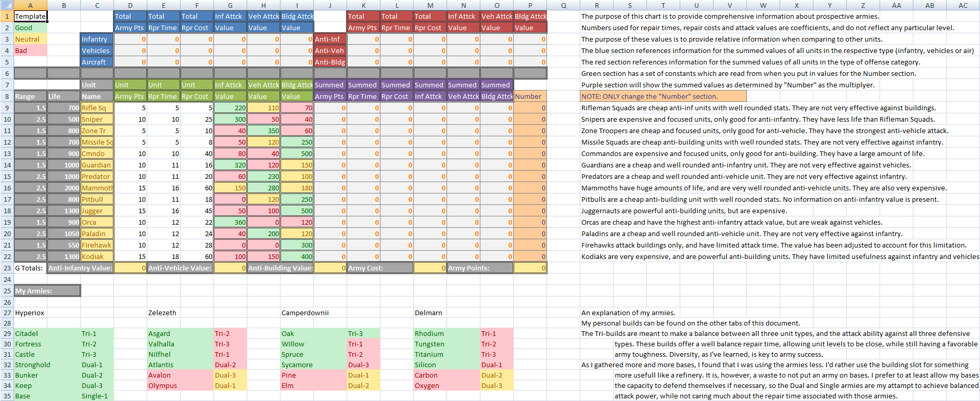Click the Anti-Infantry Value total label
Screen dimensions: 980x401
80,268
